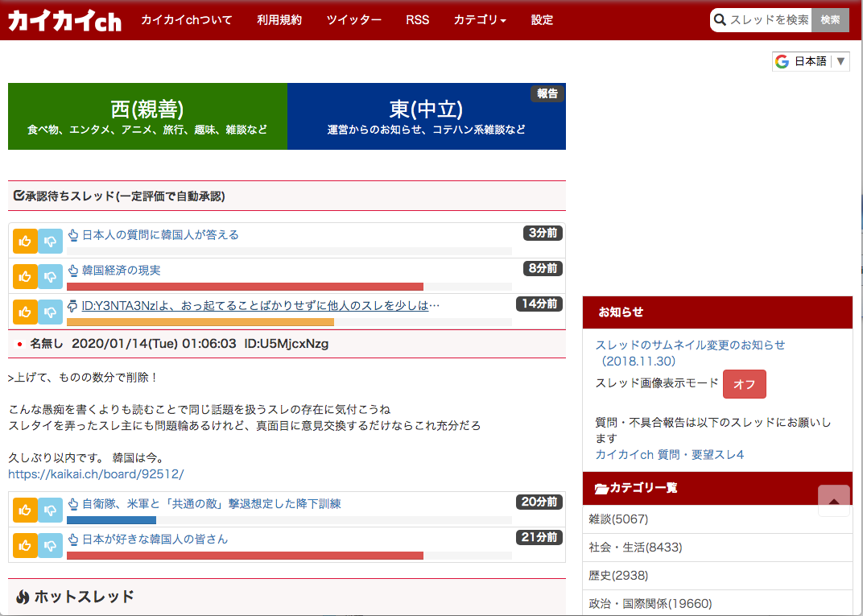This screenshot has width=863, height=616.
Task: Click the blue rating bar of 自衛隊 thread
Action: [111, 520]
